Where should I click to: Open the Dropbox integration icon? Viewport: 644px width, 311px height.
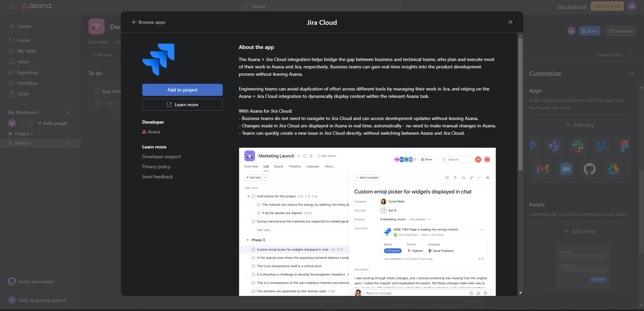(x=601, y=146)
